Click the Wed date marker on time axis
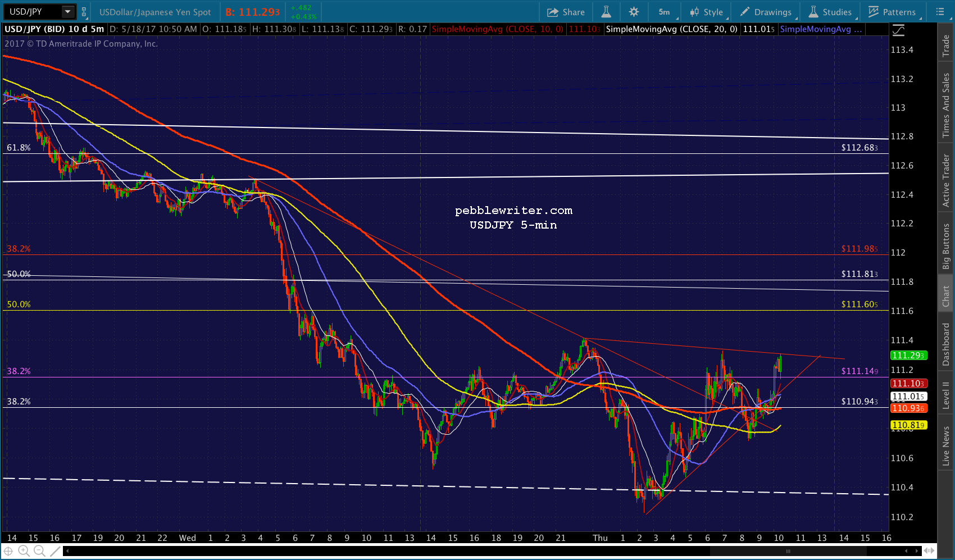 click(188, 538)
